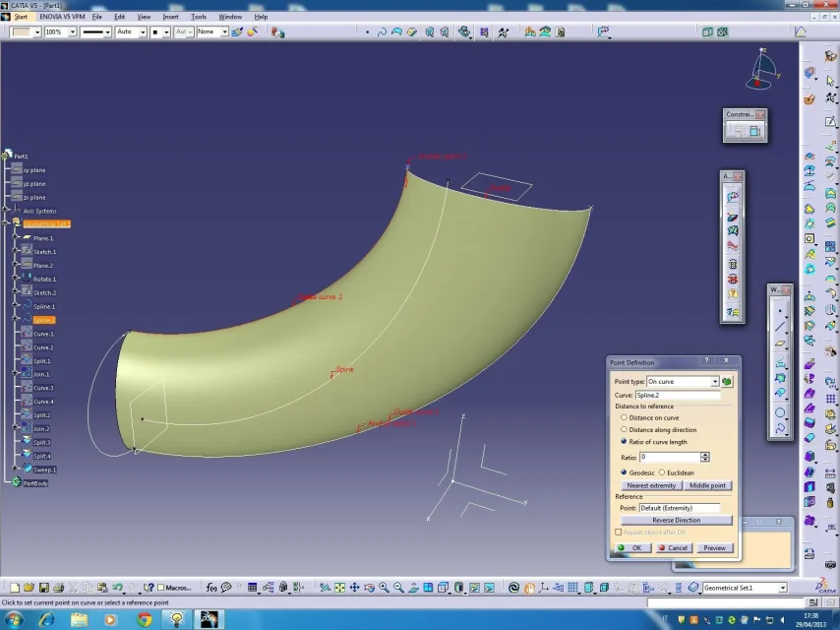
Task: Click the Undo arrow icon
Action: point(117,588)
